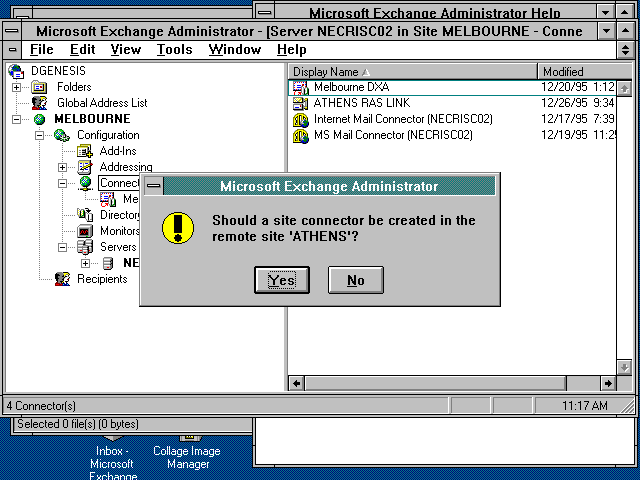Click the horizontal scroll left arrow

coord(297,383)
